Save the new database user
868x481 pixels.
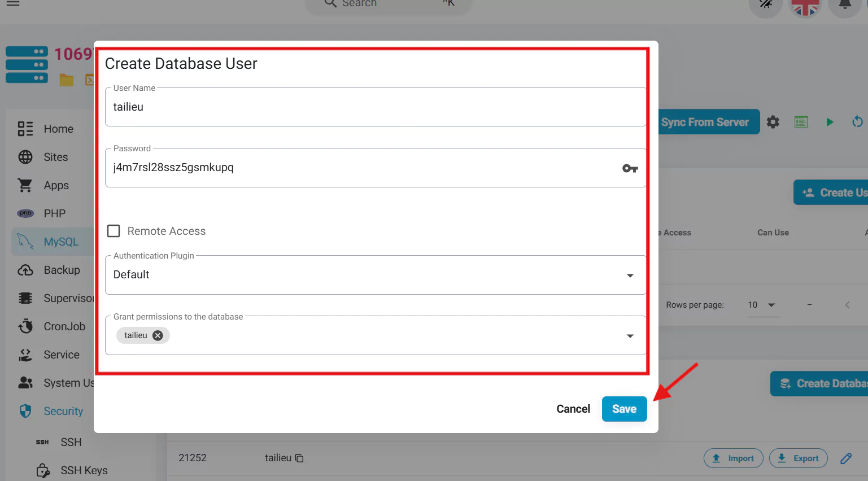point(624,409)
